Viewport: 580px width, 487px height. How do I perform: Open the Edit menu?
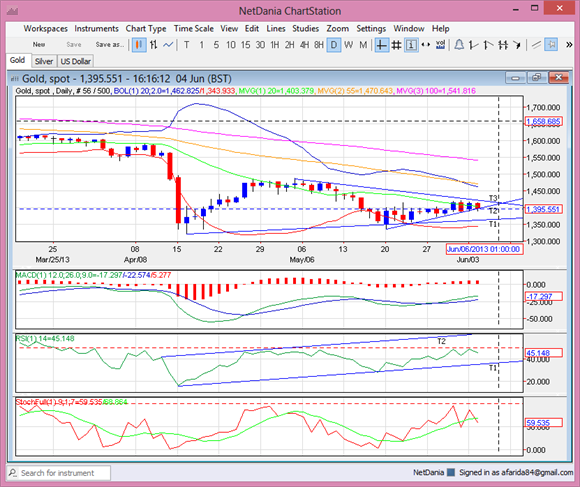pyautogui.click(x=252, y=28)
